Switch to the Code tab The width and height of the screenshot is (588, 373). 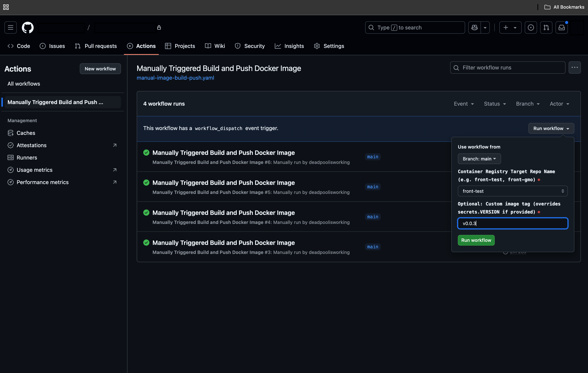coord(19,46)
